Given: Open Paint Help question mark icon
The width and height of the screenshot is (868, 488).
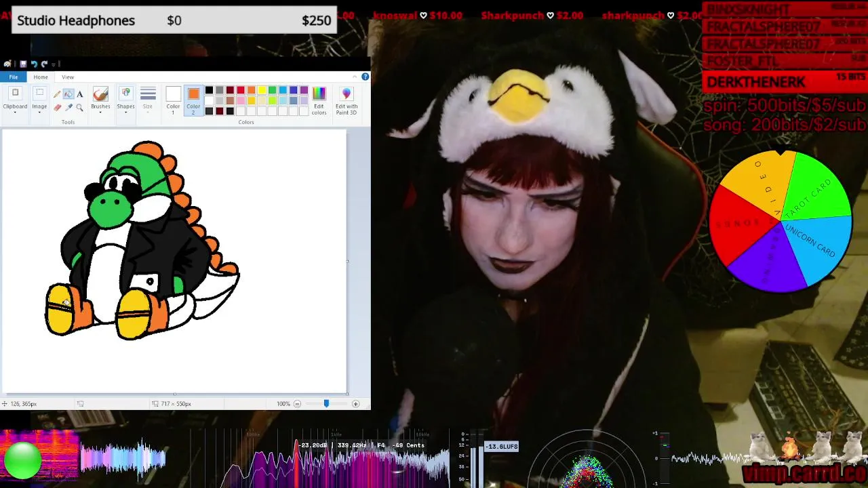Looking at the screenshot, I should (x=365, y=77).
